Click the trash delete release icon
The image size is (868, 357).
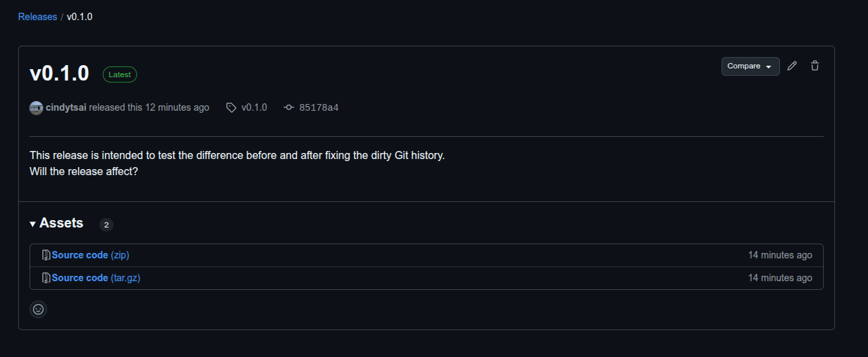coord(815,66)
